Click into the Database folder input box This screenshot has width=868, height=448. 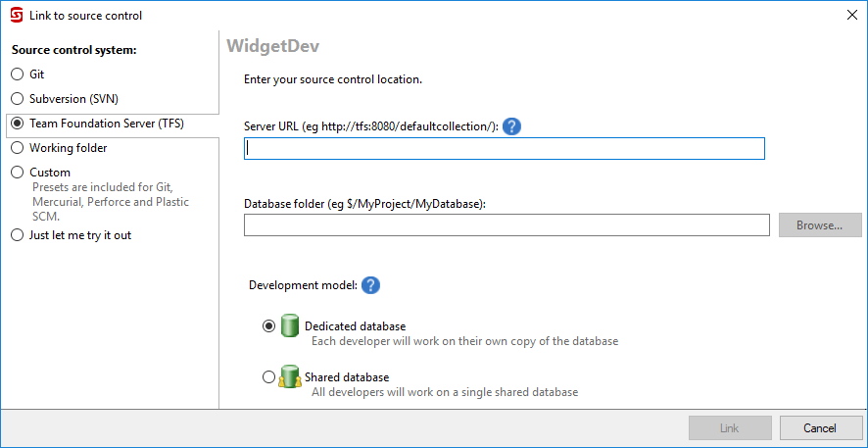(506, 225)
